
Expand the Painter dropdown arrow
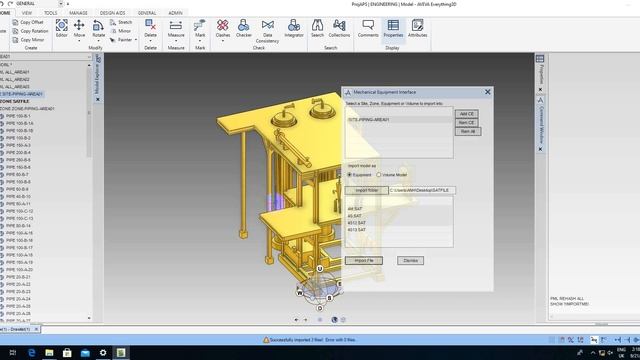click(x=136, y=40)
